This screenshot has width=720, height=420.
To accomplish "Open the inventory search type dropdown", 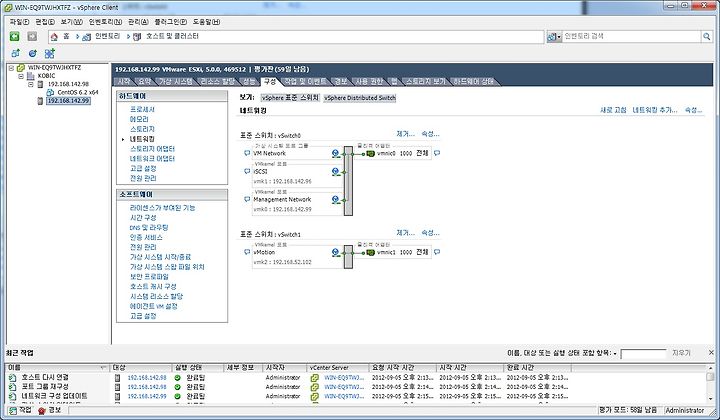I will 559,37.
